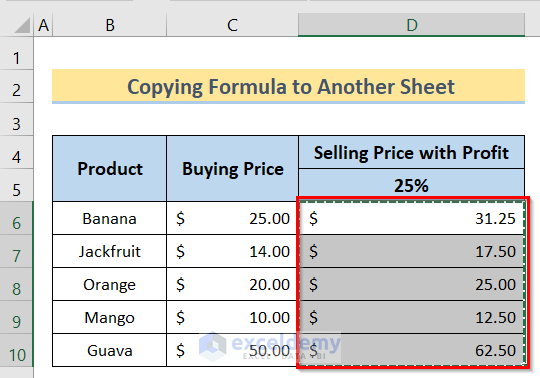The height and width of the screenshot is (378, 540).
Task: Click the Select All corner triangle
Action: [22, 25]
